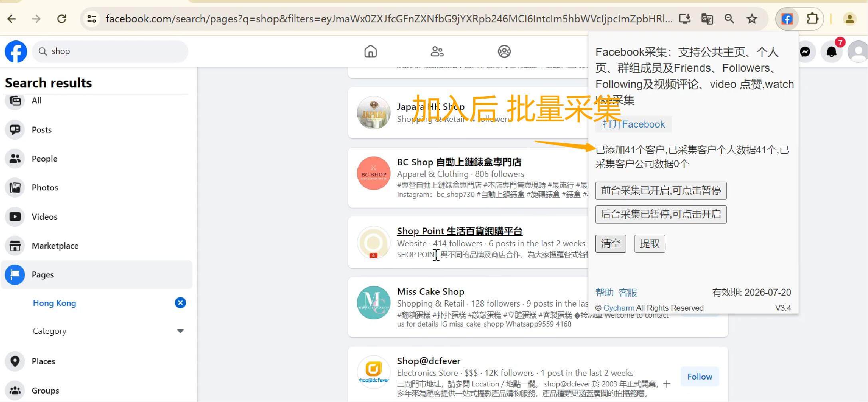Open Shop@dcfever page title
This screenshot has height=402, width=868.
click(429, 361)
